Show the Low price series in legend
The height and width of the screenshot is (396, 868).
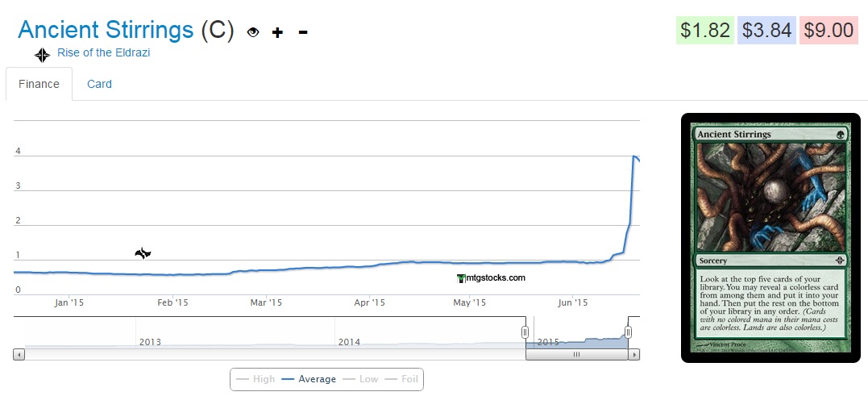pos(360,379)
